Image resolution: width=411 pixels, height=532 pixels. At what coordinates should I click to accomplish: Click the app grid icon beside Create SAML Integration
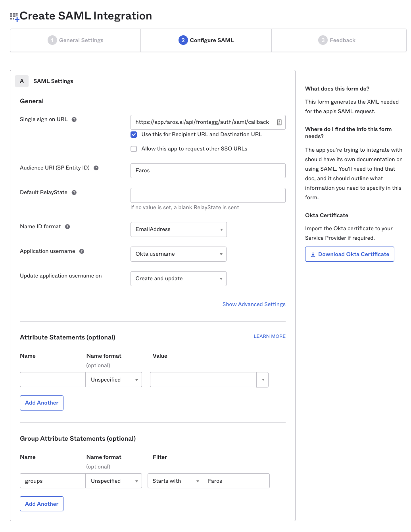pos(14,17)
